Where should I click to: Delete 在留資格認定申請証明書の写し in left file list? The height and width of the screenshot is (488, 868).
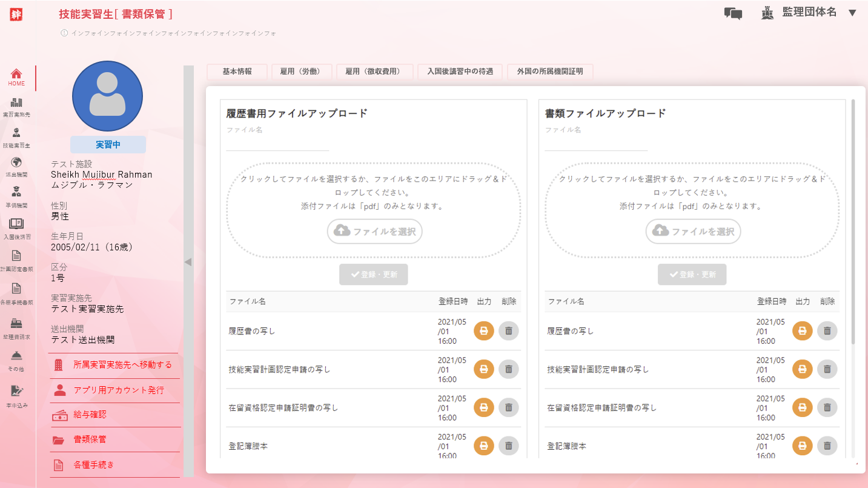[x=508, y=407]
